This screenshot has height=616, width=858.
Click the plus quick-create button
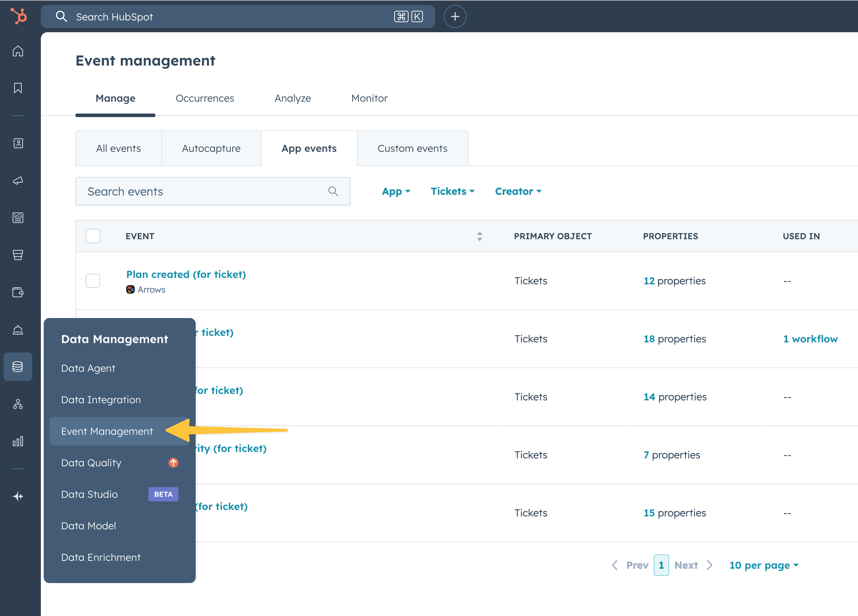(x=455, y=16)
